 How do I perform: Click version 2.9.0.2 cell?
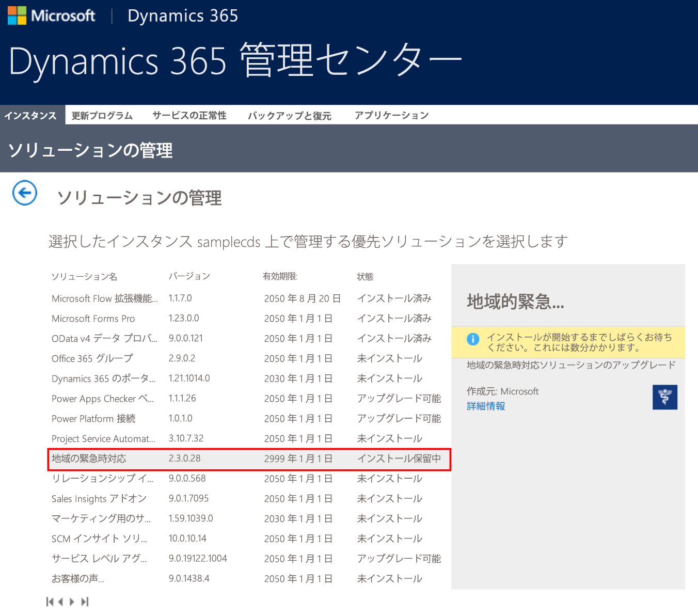(x=182, y=358)
